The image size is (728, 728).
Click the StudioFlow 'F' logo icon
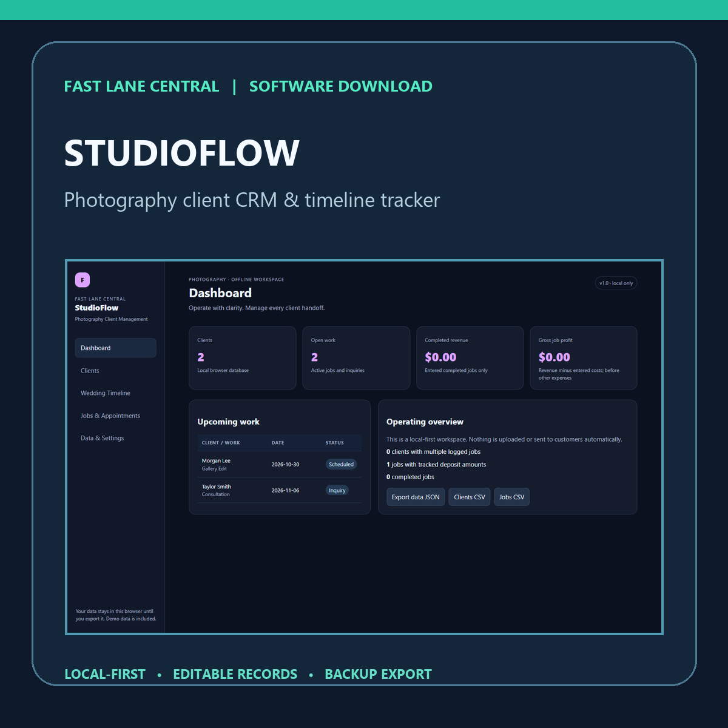(x=83, y=280)
